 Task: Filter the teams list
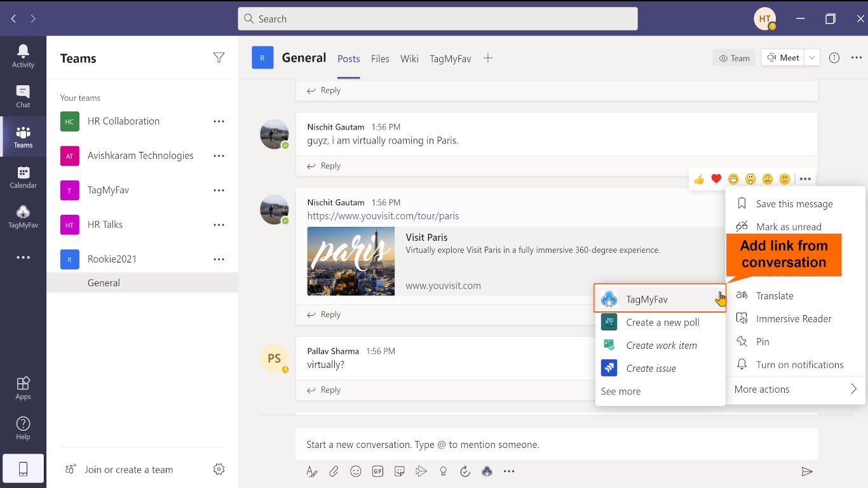pyautogui.click(x=219, y=58)
